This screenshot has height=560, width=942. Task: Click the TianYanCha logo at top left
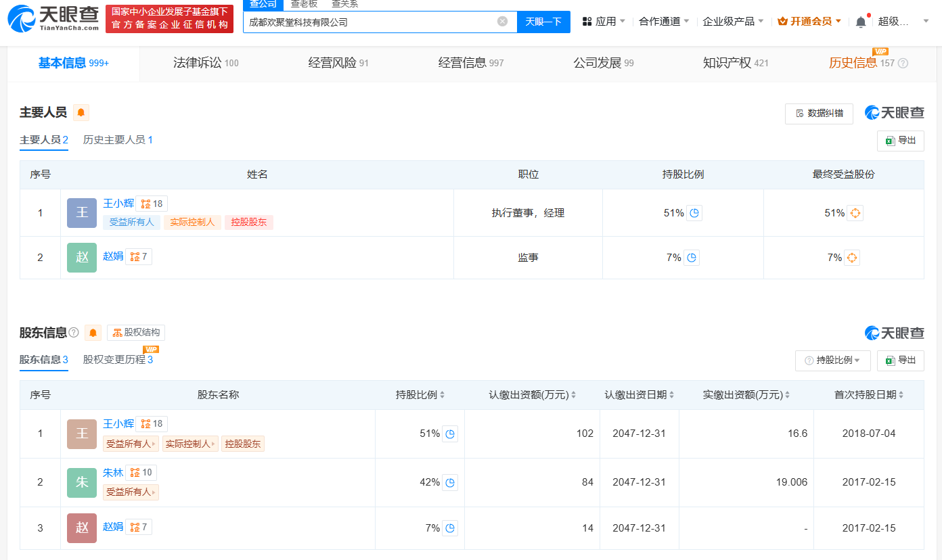53,19
